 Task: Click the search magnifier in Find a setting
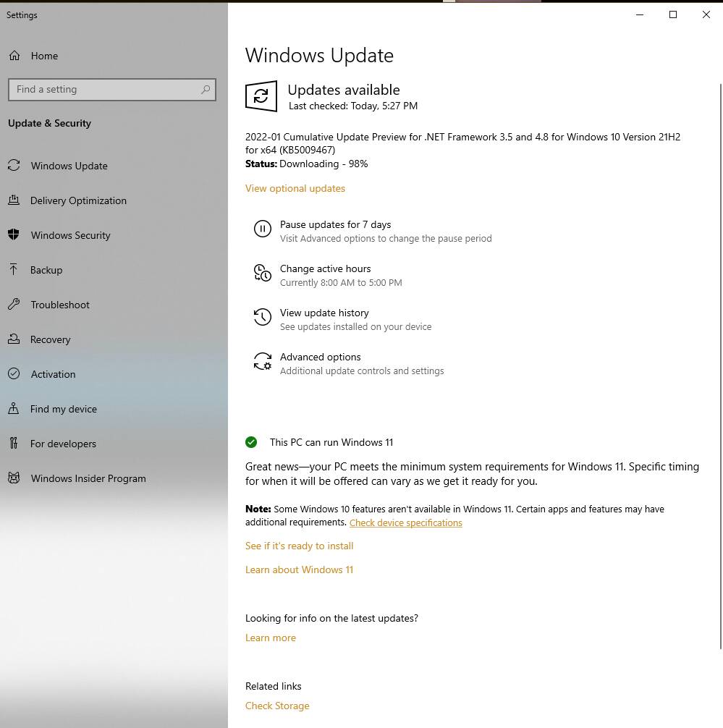[206, 90]
